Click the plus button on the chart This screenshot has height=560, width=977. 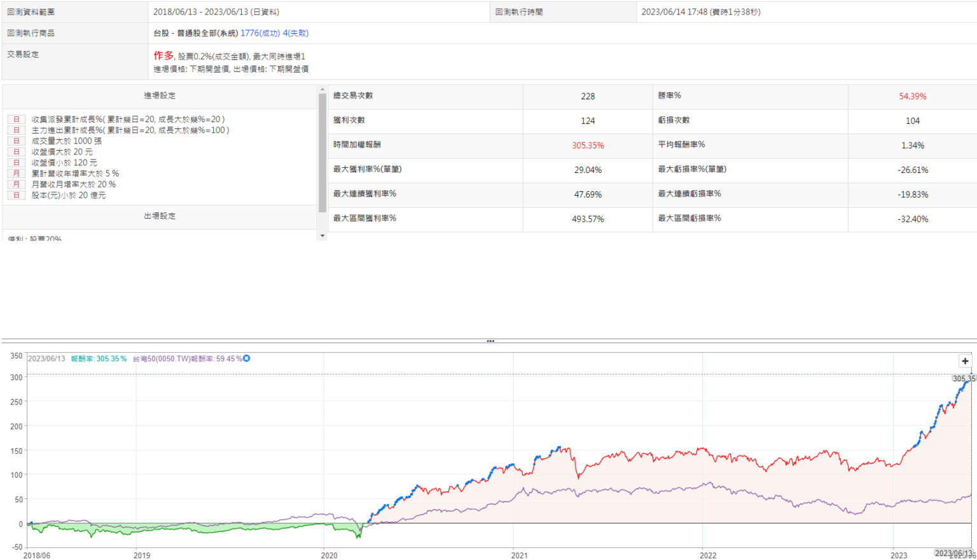coord(965,361)
